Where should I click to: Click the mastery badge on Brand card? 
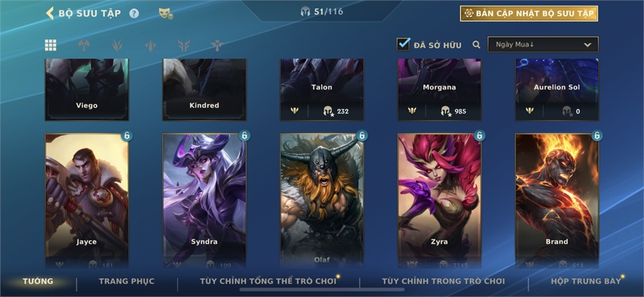tap(597, 135)
